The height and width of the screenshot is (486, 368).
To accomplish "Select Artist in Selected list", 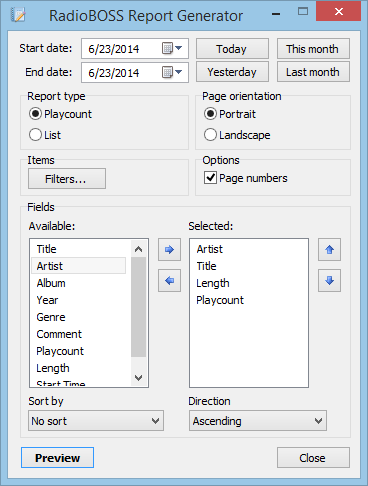I will (248, 249).
